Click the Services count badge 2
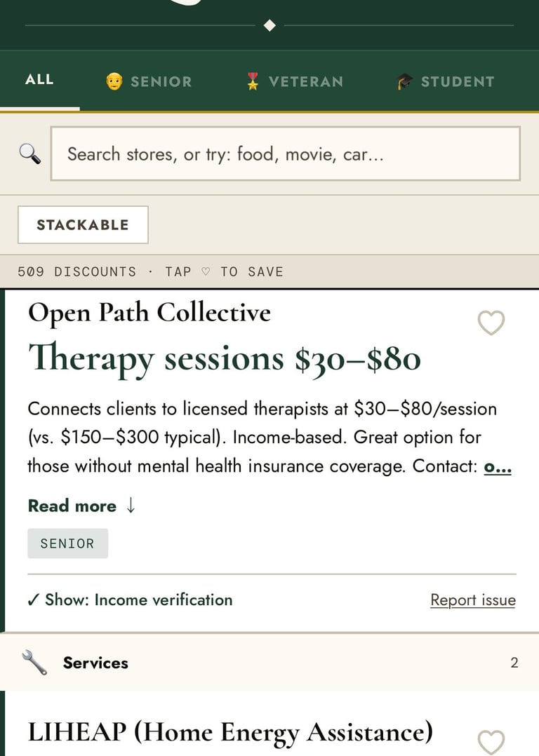This screenshot has height=756, width=539. (x=514, y=663)
